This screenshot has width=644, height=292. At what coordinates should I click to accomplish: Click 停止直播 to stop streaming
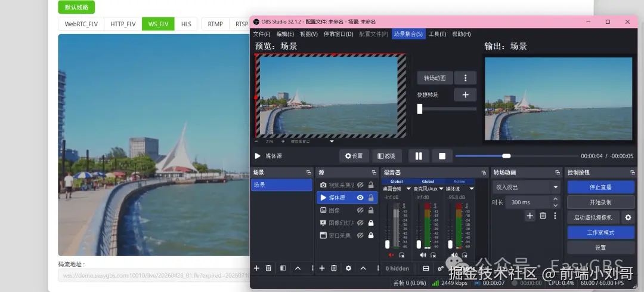point(601,187)
